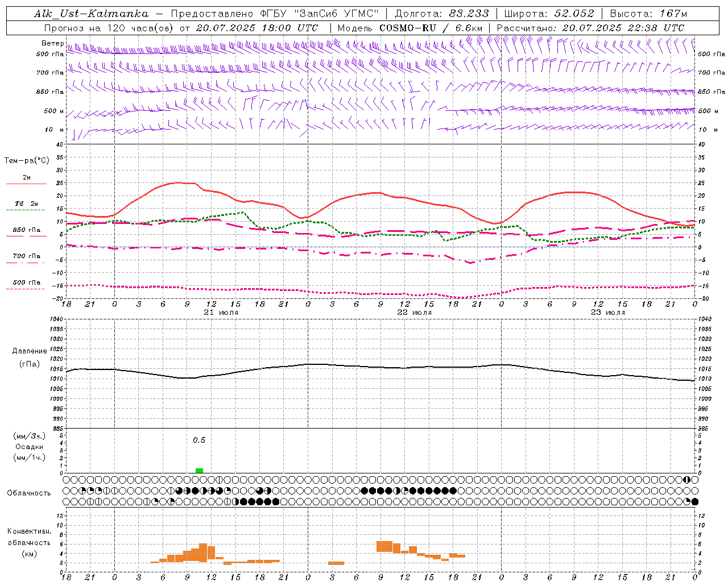
Task: Click the right-side "850 гПа" wind level label
Action: [712, 92]
